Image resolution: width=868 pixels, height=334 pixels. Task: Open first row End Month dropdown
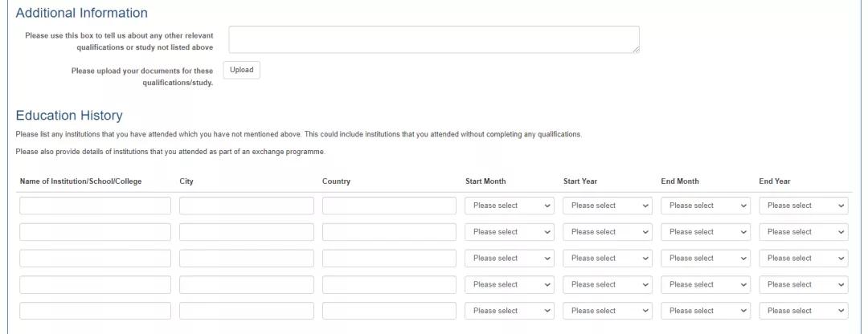706,206
